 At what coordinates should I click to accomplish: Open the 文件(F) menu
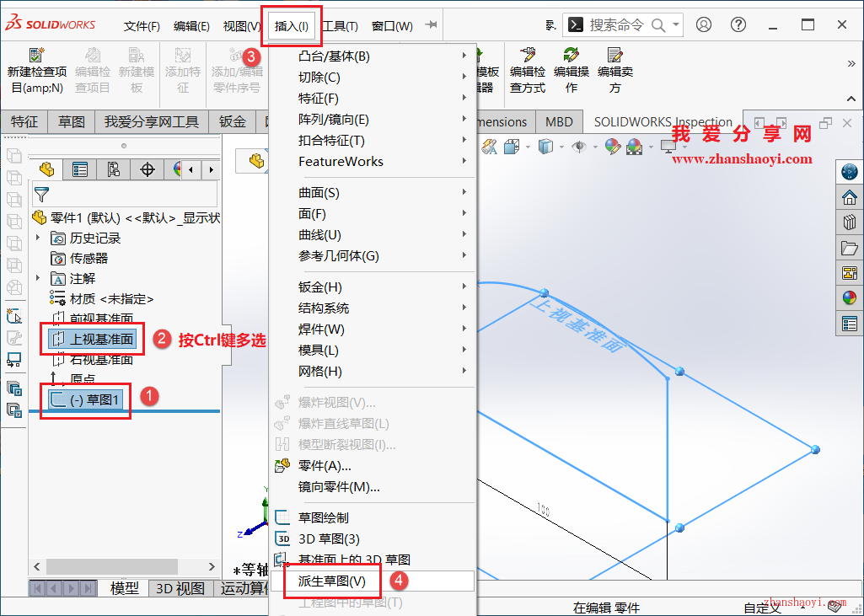pyautogui.click(x=142, y=26)
